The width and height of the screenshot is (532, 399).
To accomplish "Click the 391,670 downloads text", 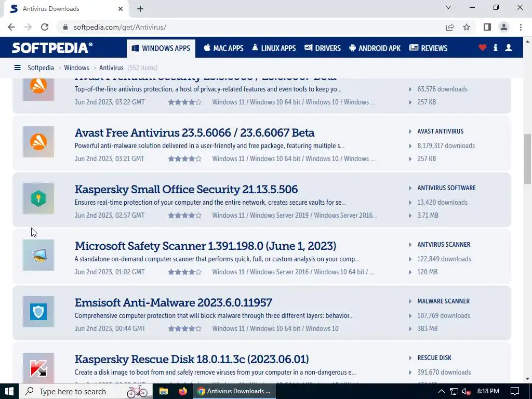I will point(444,373).
